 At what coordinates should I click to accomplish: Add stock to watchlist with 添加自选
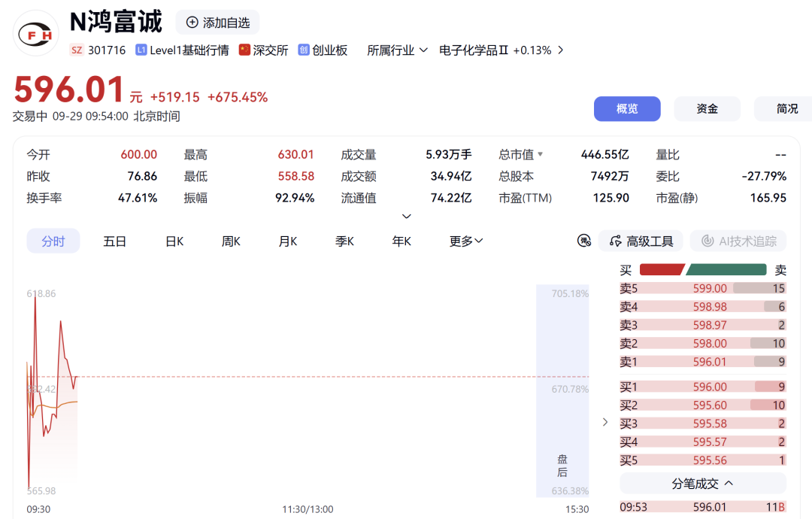[x=217, y=23]
